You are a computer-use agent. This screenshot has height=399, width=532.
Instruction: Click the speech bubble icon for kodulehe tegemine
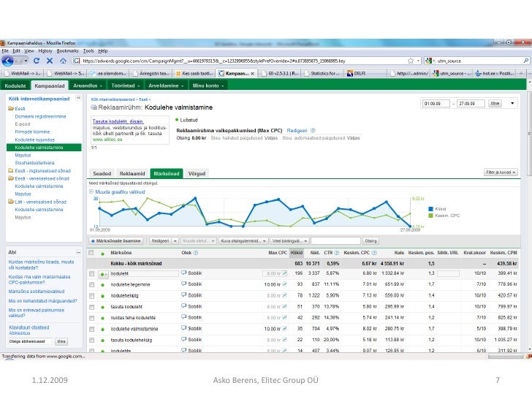(x=183, y=284)
